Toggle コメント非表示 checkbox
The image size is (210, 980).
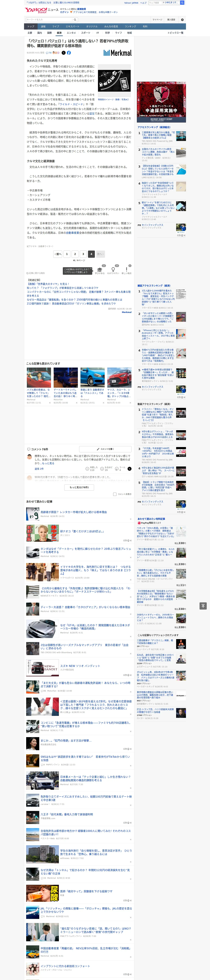(x=115, y=494)
